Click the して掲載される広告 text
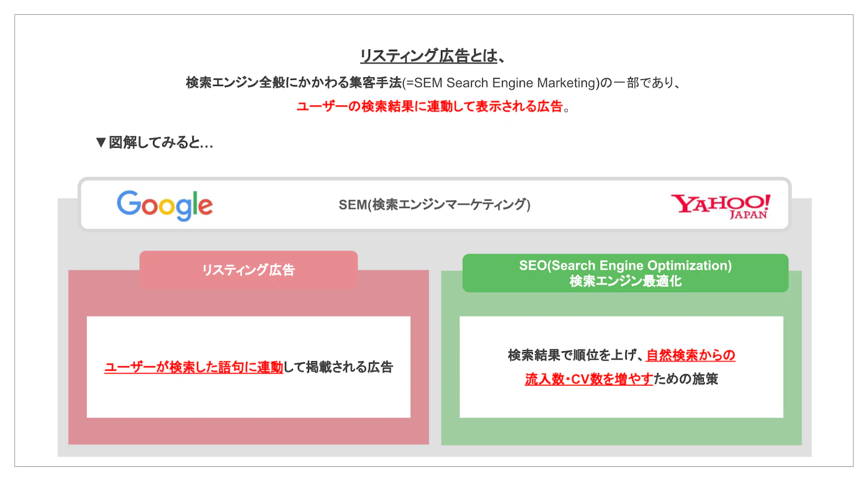 [x=339, y=367]
